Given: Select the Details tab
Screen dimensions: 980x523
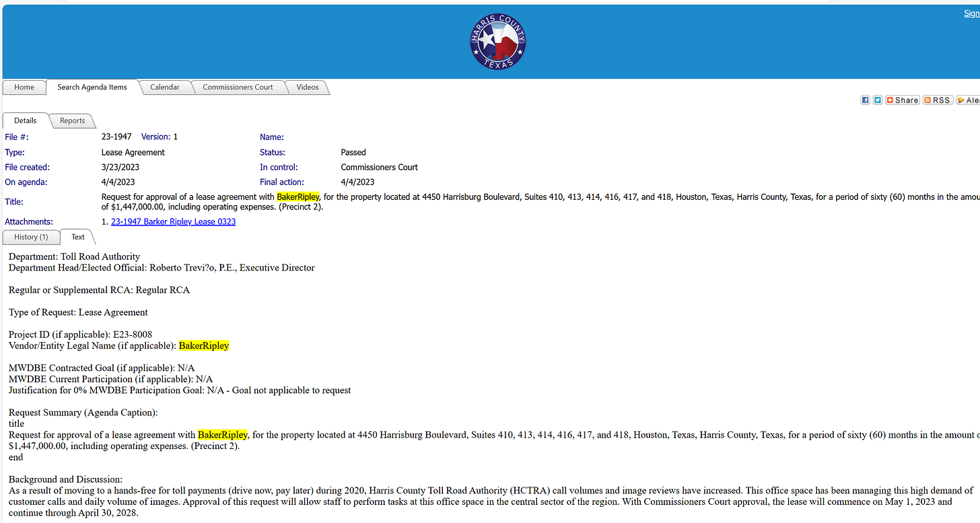Looking at the screenshot, I should click(26, 120).
